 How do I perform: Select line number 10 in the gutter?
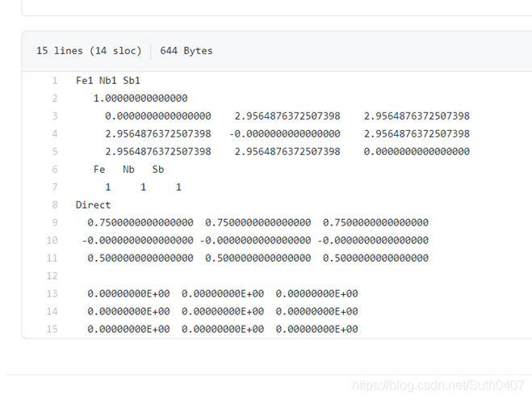(52, 241)
